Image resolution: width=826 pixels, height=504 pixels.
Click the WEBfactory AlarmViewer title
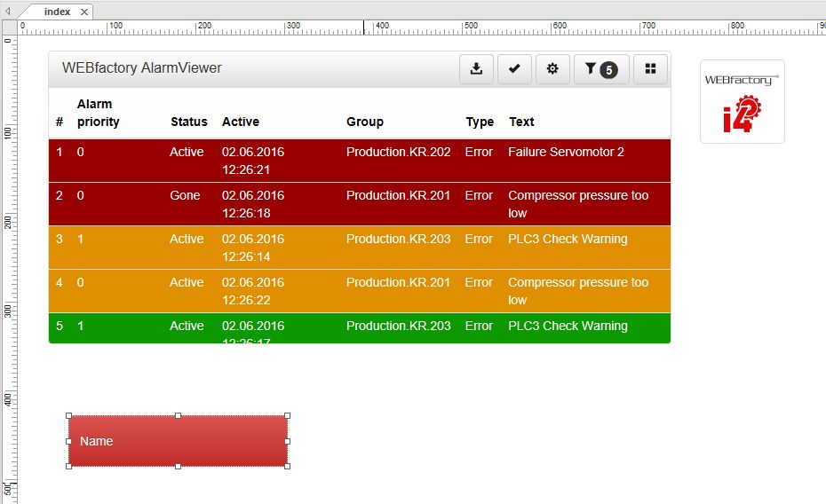142,67
